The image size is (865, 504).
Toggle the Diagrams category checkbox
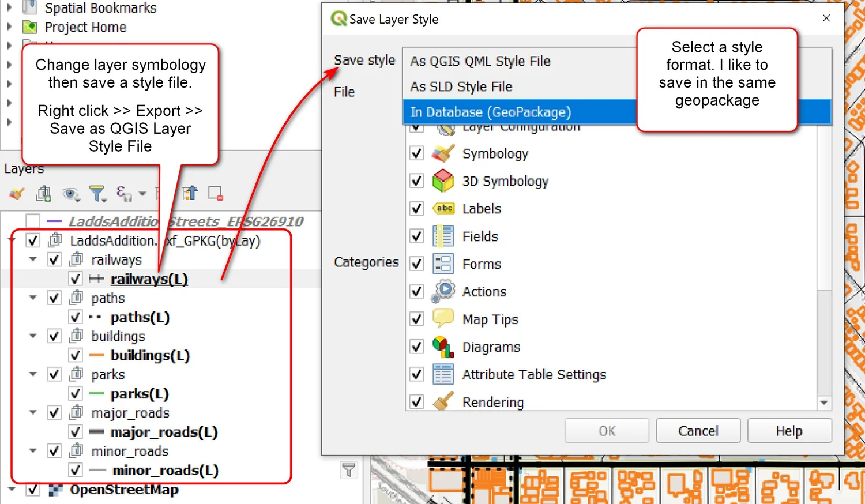point(416,347)
